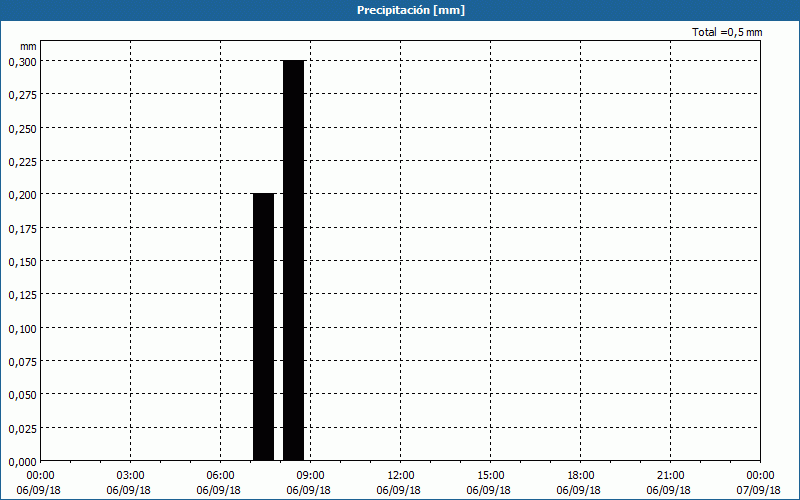Click the 0,050 y-axis label
The height and width of the screenshot is (500, 800).
[x=22, y=395]
